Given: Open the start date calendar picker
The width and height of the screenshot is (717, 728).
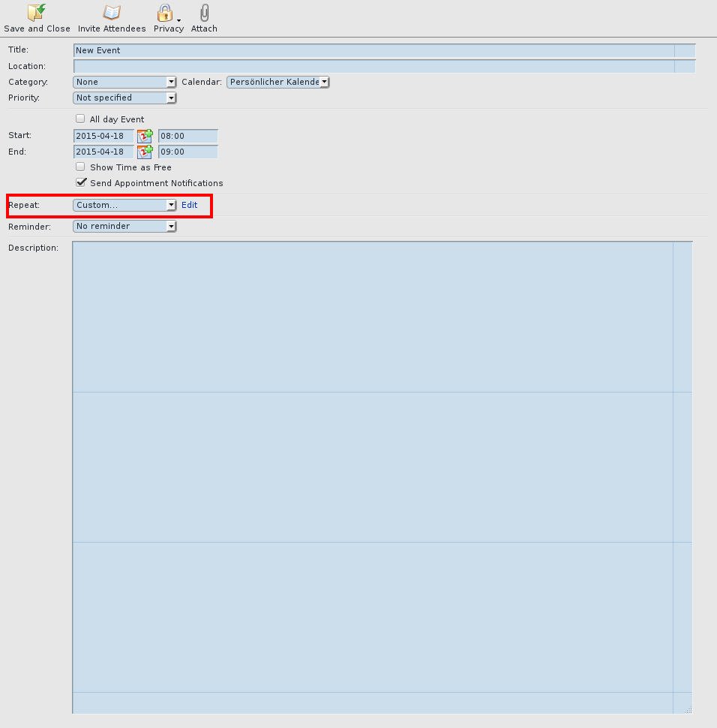Looking at the screenshot, I should [145, 136].
